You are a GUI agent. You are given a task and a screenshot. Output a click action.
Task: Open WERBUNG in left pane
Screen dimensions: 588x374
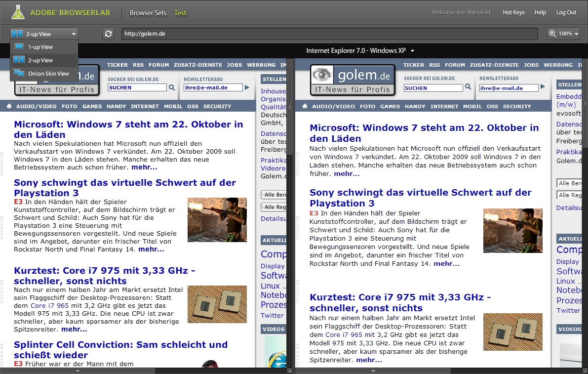click(261, 65)
